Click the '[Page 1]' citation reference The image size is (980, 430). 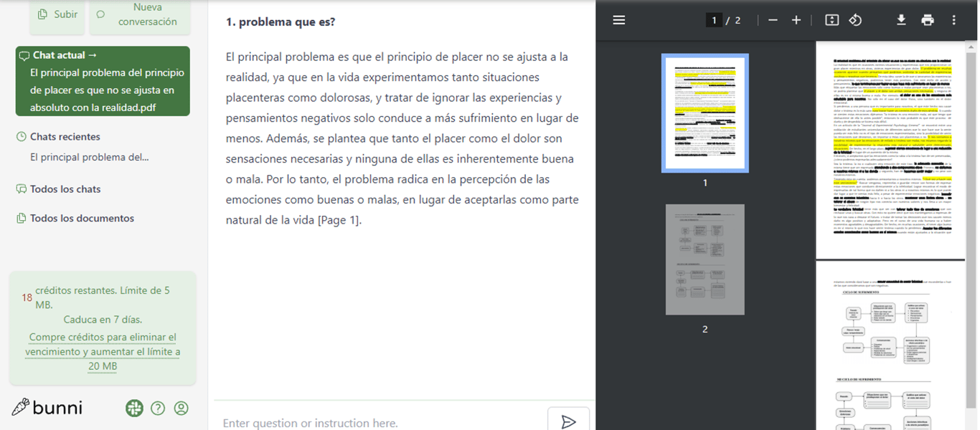pos(340,220)
